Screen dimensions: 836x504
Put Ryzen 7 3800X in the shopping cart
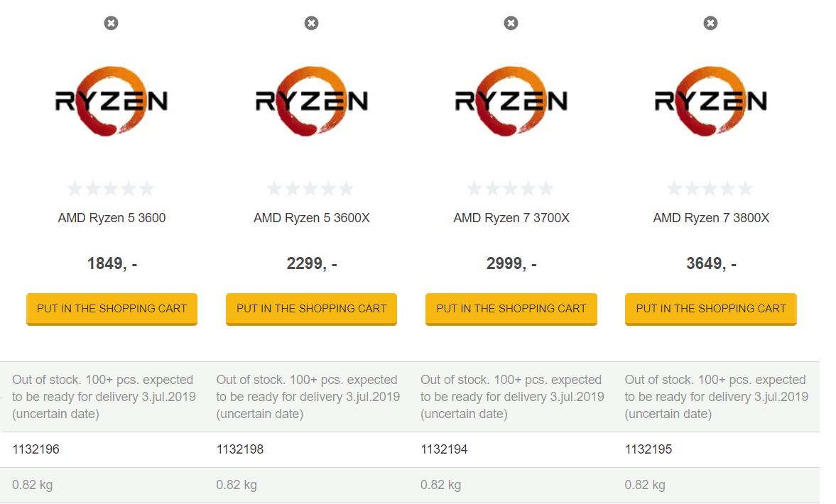coord(711,309)
